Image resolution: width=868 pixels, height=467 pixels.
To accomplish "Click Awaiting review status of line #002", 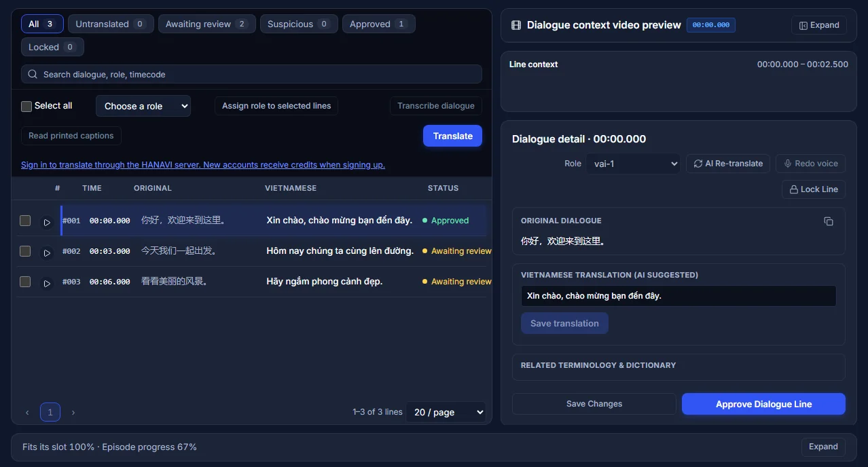I will click(x=457, y=251).
